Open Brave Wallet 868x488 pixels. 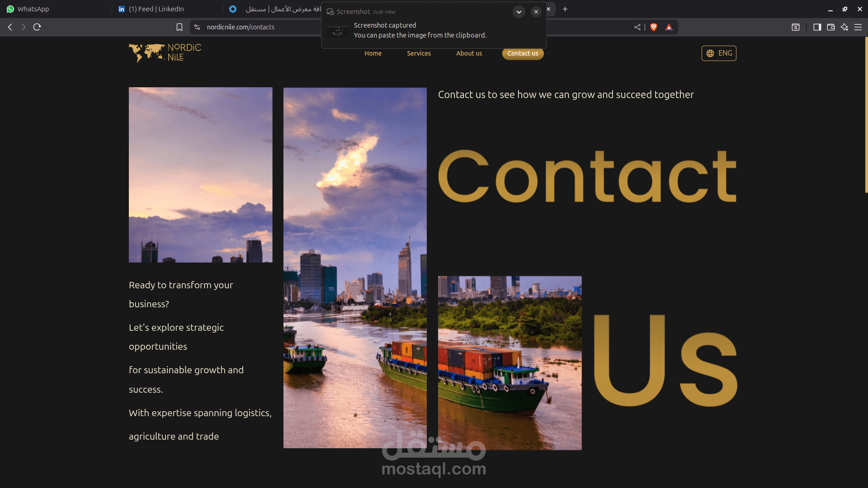tap(831, 27)
